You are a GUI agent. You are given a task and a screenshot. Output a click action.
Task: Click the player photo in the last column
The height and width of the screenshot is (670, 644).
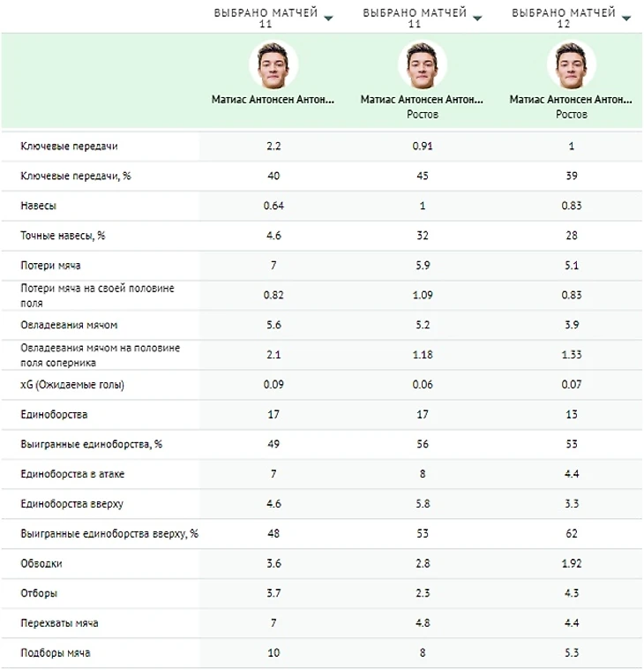[572, 65]
